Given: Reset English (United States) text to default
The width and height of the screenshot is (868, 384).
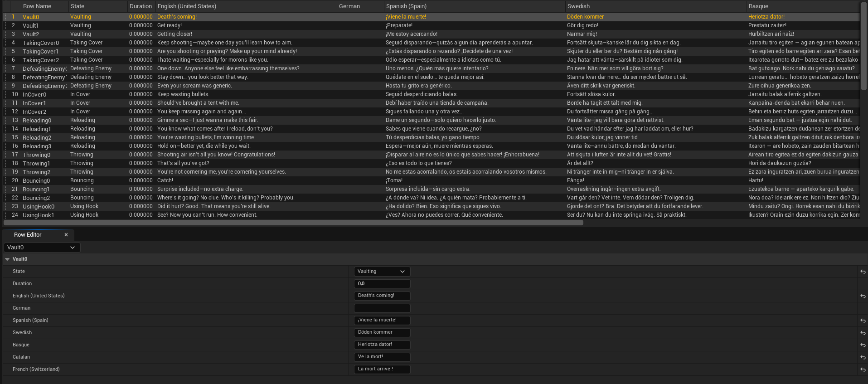Looking at the screenshot, I should tap(863, 296).
